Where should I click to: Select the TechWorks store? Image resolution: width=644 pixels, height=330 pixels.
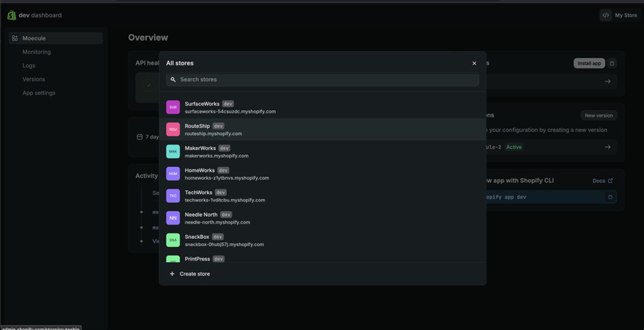(323, 196)
